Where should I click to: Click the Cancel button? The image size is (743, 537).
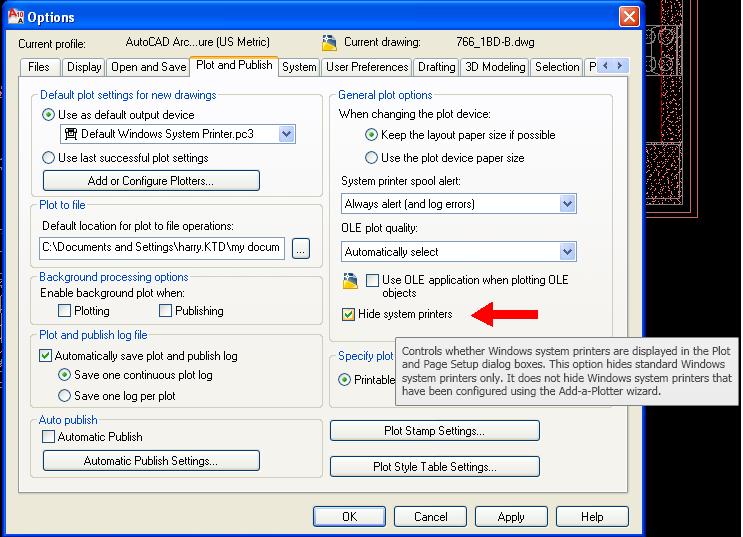pyautogui.click(x=430, y=517)
